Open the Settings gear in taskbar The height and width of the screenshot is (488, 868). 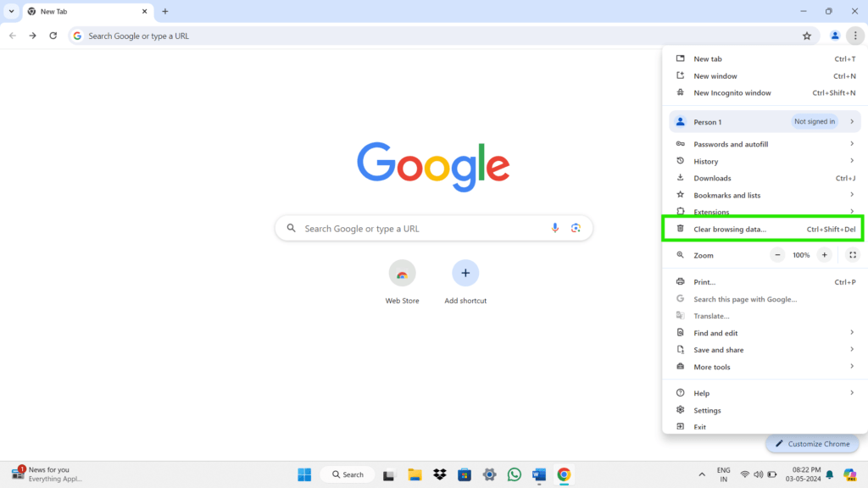tap(489, 474)
